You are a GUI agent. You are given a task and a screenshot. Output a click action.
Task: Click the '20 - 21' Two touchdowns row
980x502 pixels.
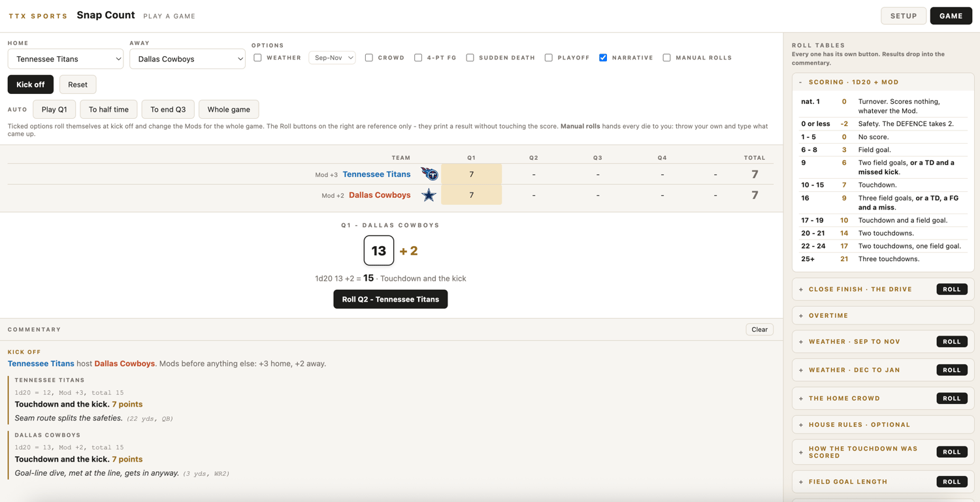coord(883,233)
